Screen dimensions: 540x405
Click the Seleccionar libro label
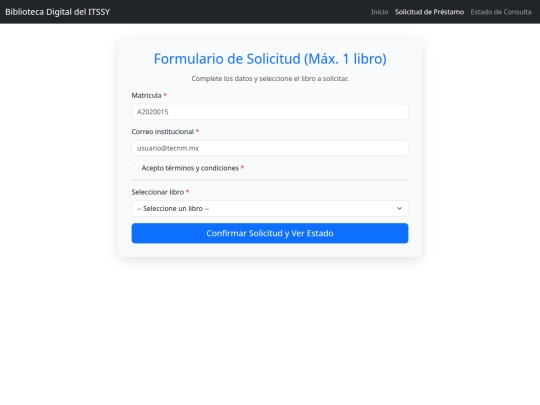pyautogui.click(x=158, y=192)
